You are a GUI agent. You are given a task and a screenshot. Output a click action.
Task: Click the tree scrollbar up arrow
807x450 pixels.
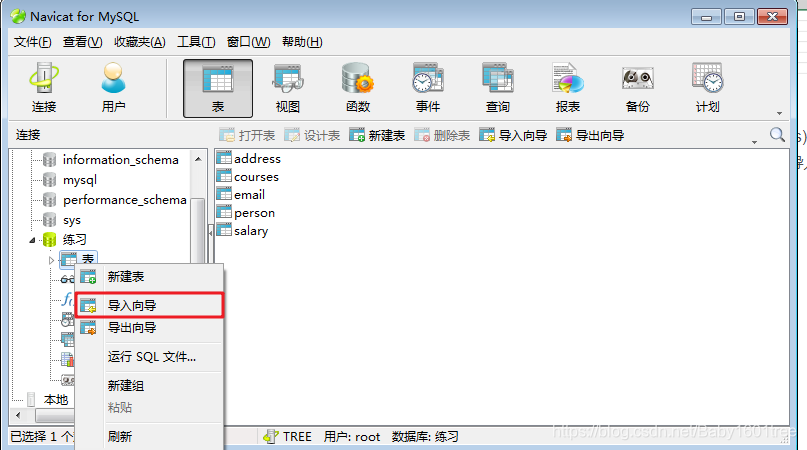coord(198,159)
